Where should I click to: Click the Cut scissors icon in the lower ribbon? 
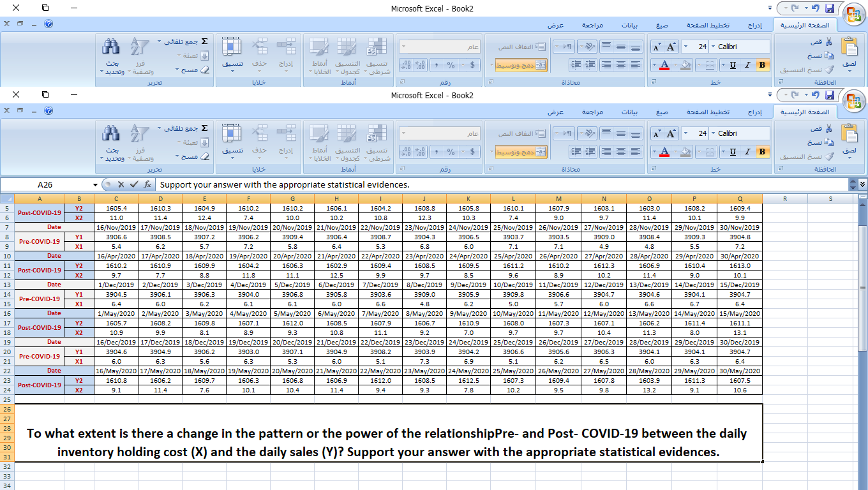[828, 130]
